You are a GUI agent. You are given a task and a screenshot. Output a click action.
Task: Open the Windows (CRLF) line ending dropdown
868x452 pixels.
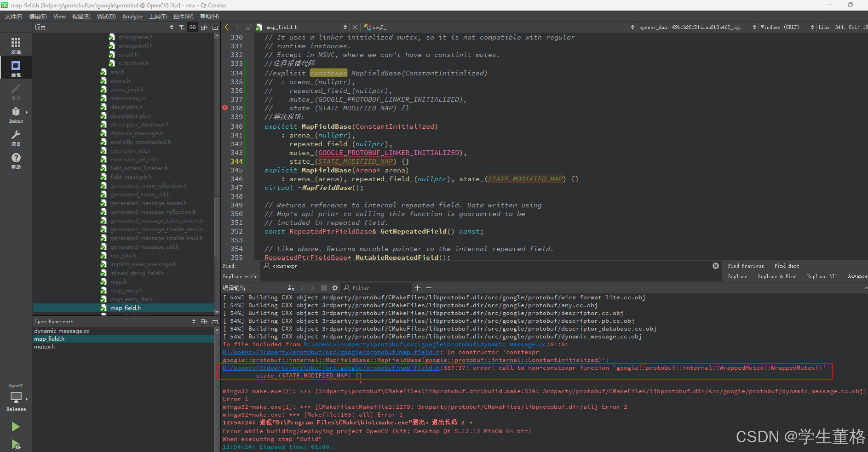point(787,27)
